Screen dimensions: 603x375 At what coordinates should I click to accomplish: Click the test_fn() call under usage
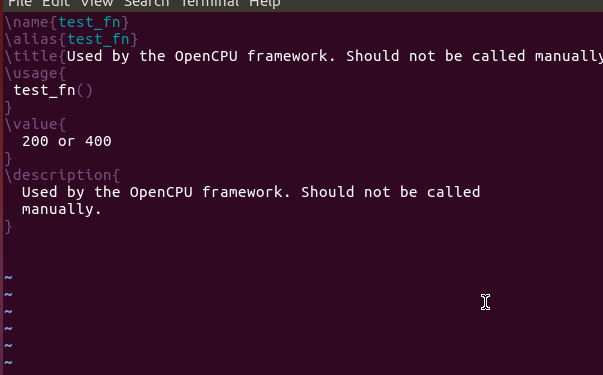click(x=53, y=90)
